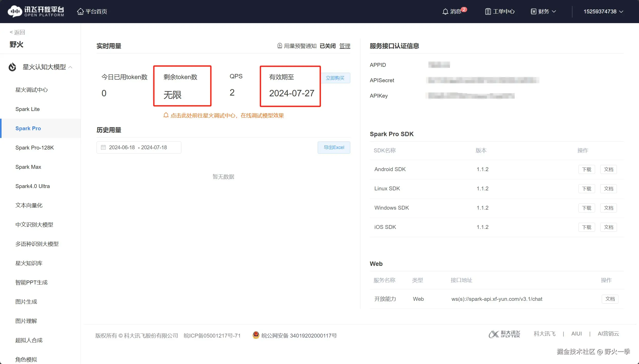Click the iFlytek Open Platform logo

(36, 11)
